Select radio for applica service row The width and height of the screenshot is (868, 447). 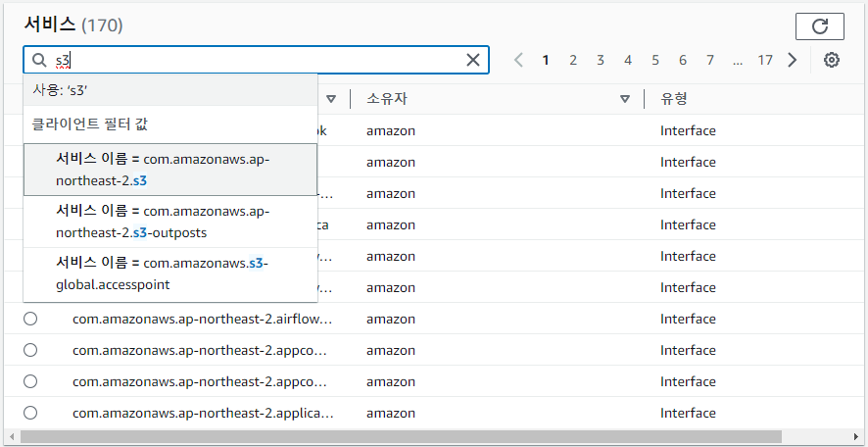pyautogui.click(x=30, y=413)
